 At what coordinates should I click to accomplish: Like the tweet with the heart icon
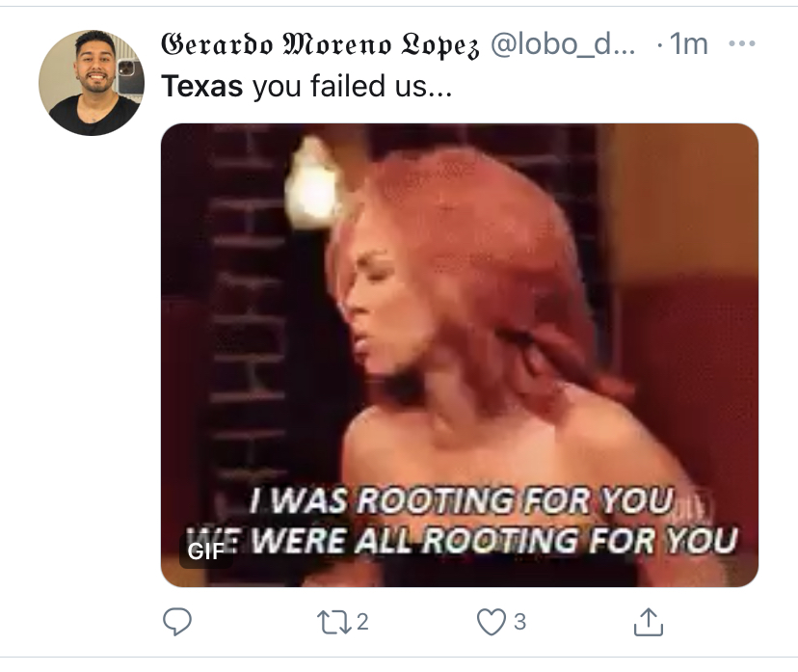coord(492,622)
